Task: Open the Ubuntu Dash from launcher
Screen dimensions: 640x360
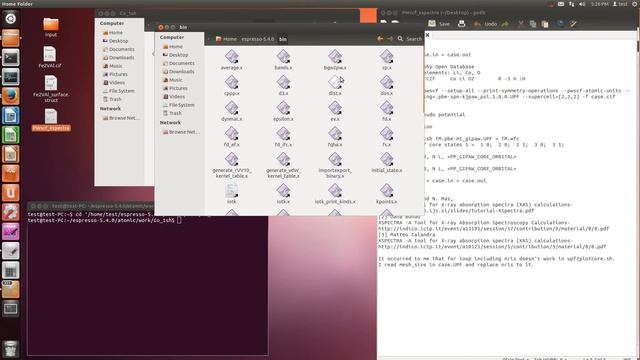Action: [x=10, y=18]
